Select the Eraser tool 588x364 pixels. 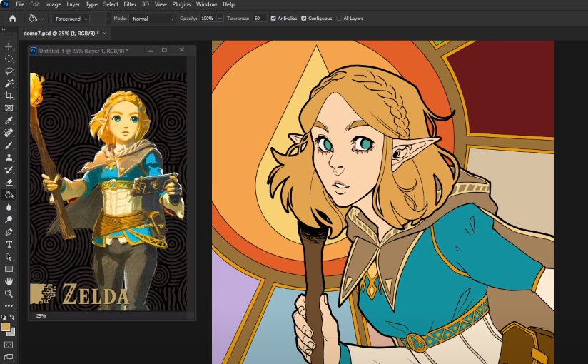pyautogui.click(x=9, y=183)
